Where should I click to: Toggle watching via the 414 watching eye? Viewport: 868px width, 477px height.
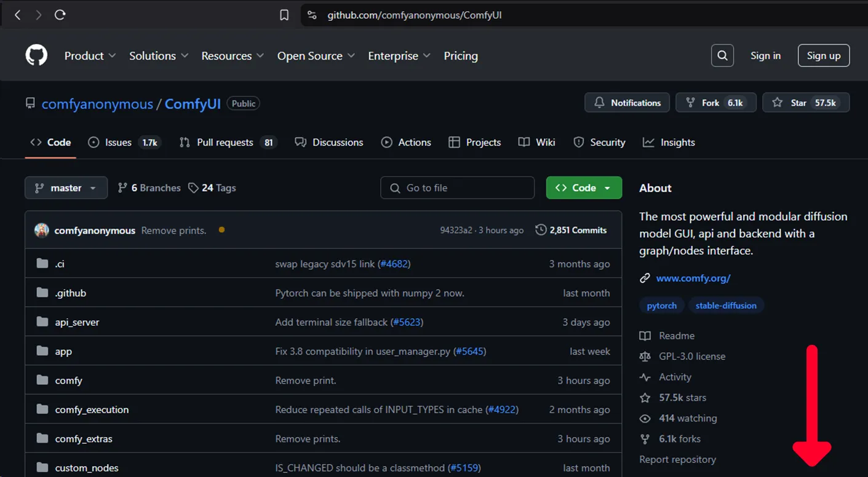point(645,418)
